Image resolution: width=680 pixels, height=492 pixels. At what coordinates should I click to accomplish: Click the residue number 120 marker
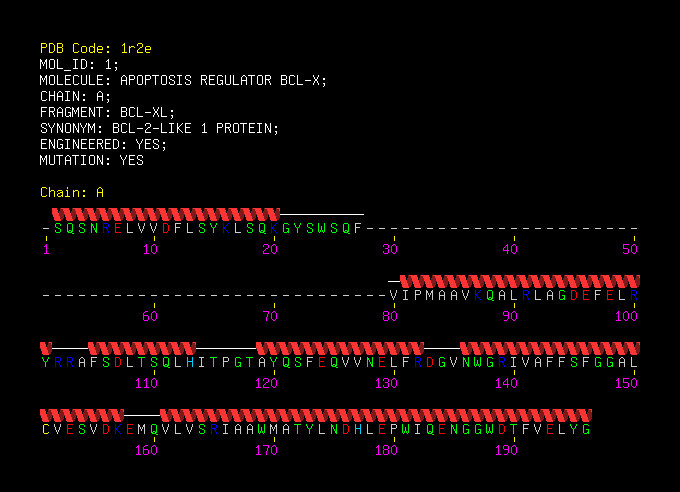tap(266, 384)
